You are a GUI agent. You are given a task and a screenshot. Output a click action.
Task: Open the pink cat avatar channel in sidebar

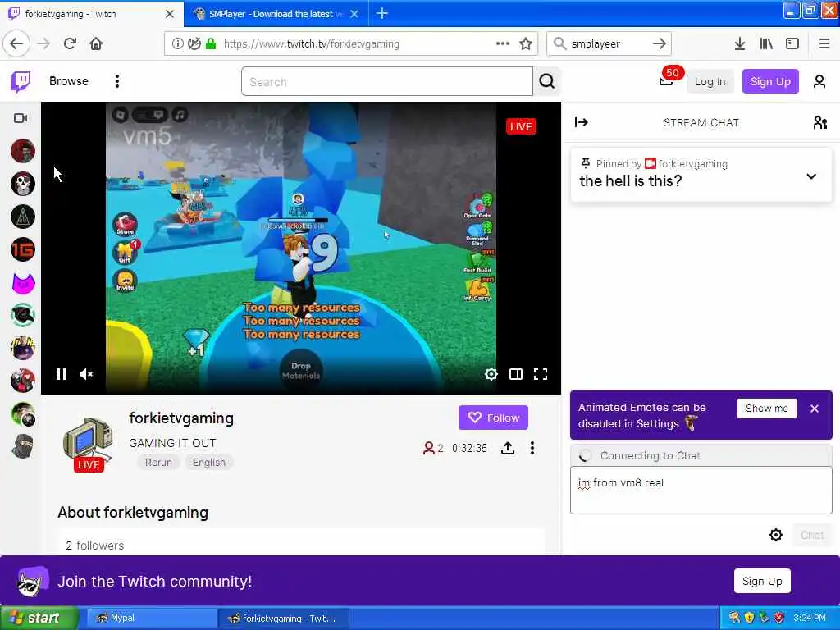(x=22, y=282)
